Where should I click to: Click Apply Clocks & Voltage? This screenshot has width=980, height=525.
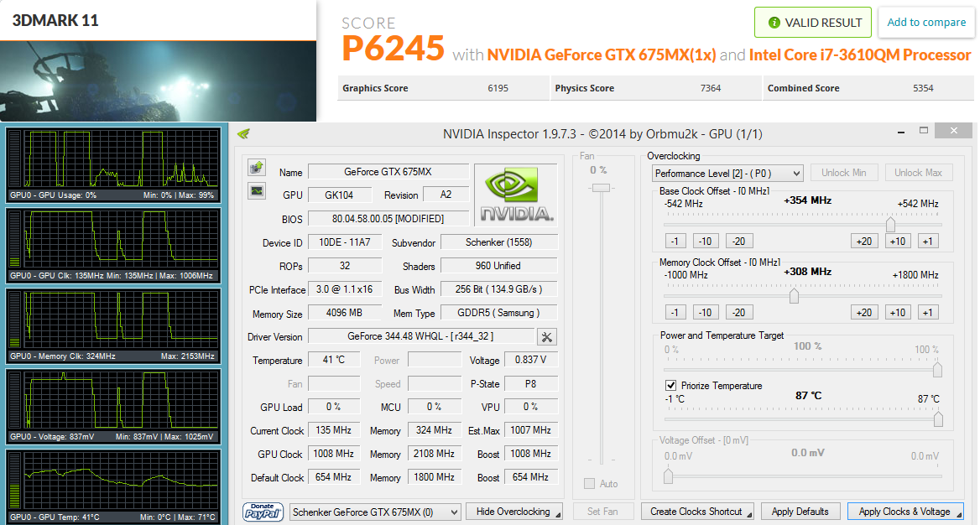click(905, 512)
